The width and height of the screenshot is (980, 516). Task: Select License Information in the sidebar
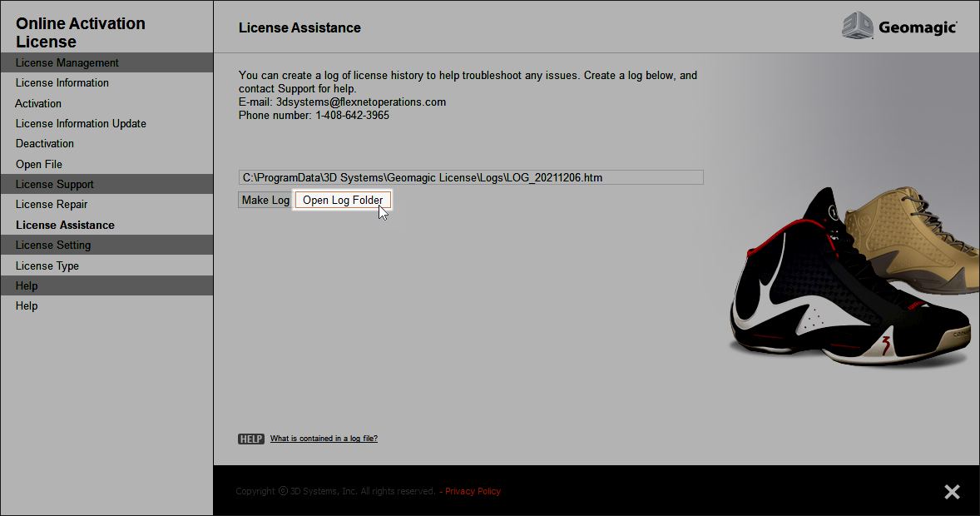(x=62, y=82)
